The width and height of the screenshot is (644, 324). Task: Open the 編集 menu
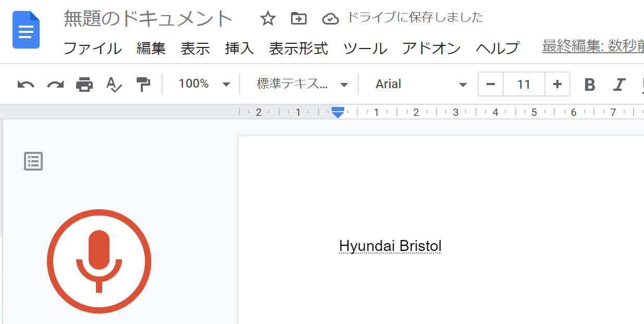151,49
